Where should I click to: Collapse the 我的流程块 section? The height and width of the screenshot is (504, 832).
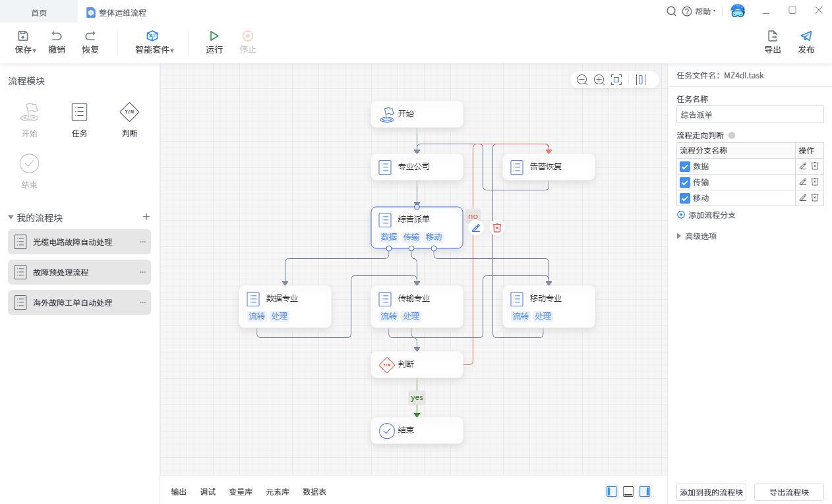click(11, 217)
